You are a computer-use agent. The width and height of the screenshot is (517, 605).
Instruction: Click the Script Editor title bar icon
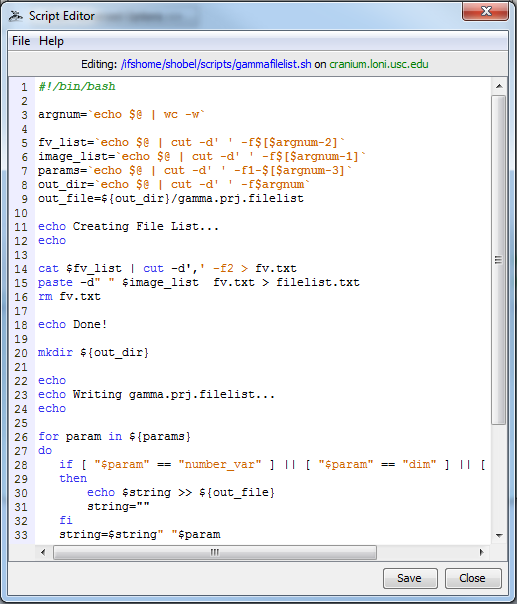pyautogui.click(x=17, y=16)
